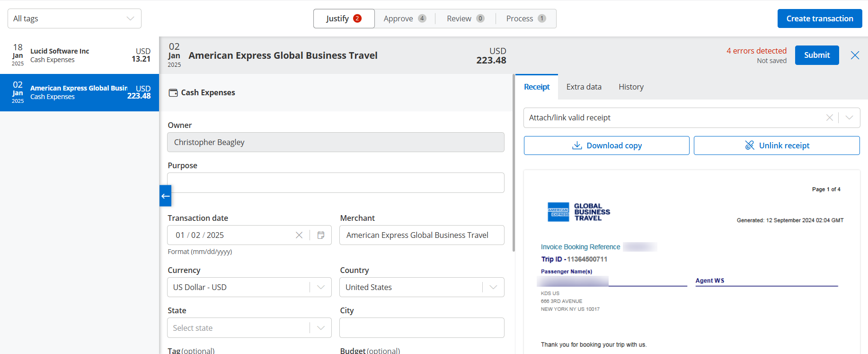Click the 'Format (mm/dd/yyyy)' hint text
The height and width of the screenshot is (354, 868).
200,252
